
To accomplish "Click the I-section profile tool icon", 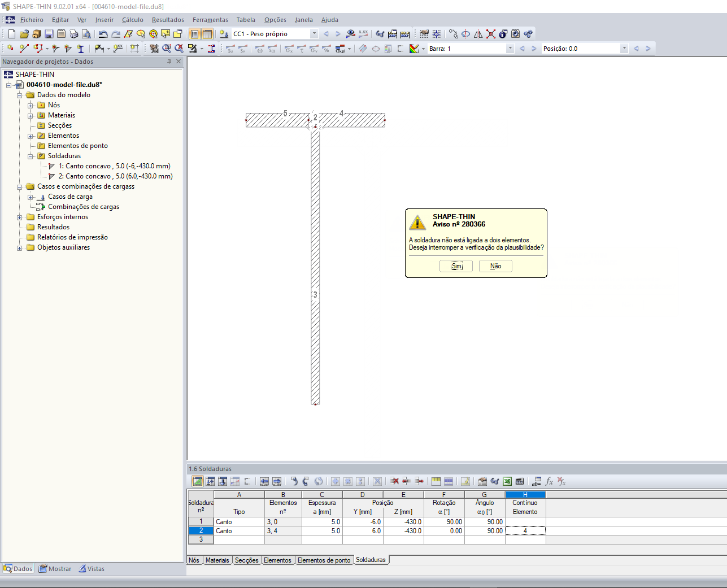I will (x=80, y=49).
